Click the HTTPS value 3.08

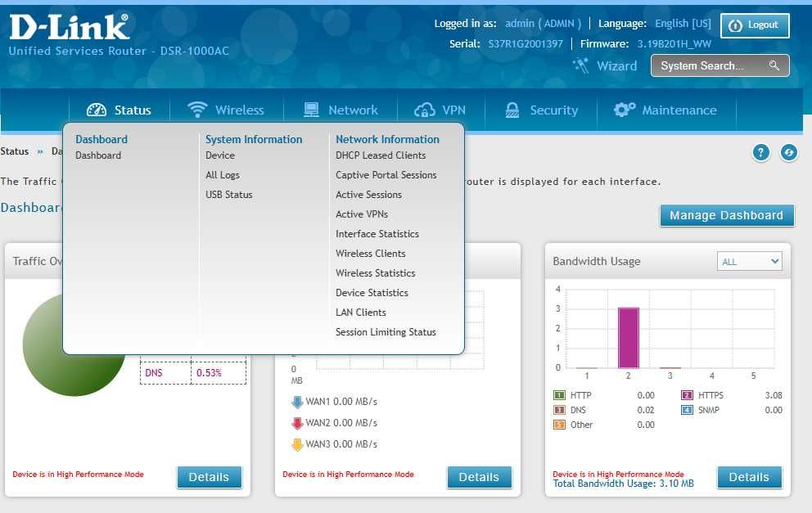pos(774,395)
